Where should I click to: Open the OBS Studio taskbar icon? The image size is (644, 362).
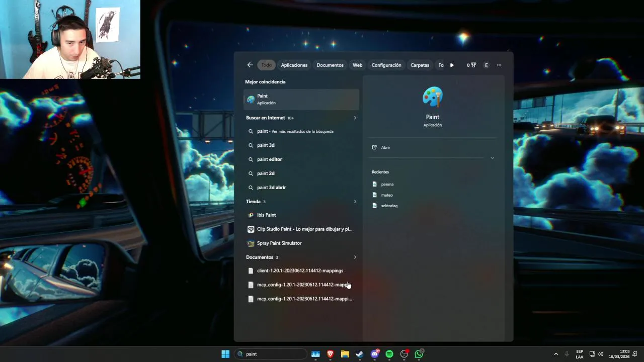404,354
